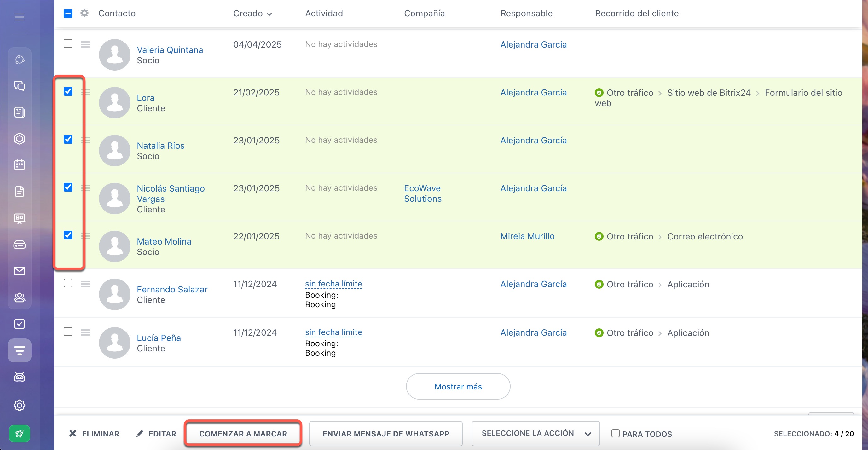
Task: Open the mail envelope icon in the sidebar
Action: pos(20,271)
